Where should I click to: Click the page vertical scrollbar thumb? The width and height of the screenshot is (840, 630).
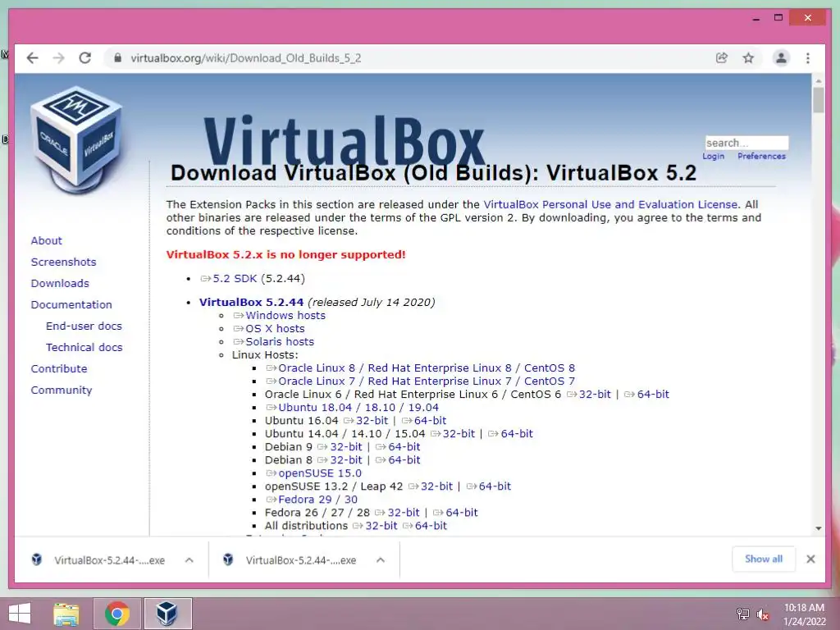click(x=818, y=99)
